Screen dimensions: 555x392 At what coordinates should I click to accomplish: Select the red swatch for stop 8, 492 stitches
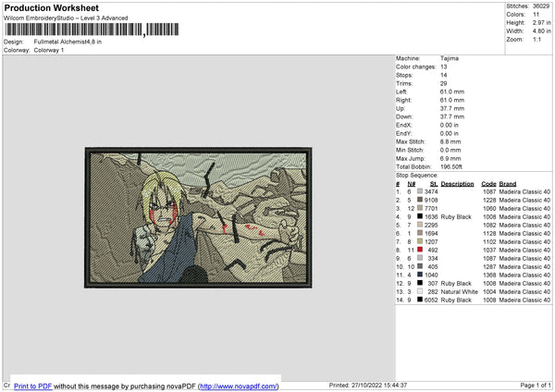420,250
